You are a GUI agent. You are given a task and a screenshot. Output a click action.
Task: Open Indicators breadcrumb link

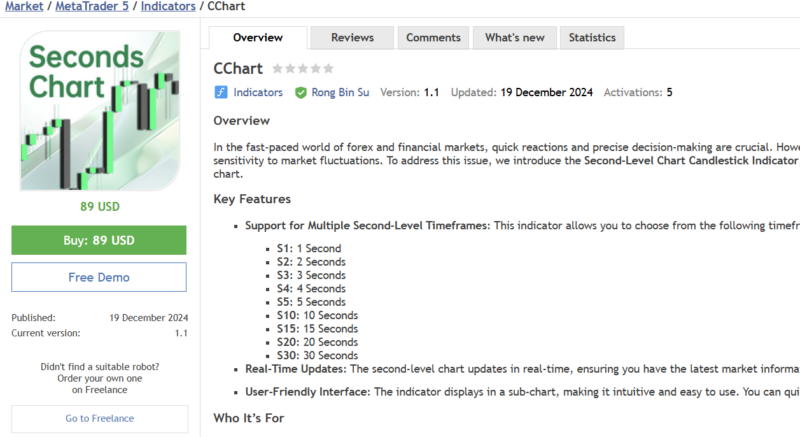tap(167, 8)
